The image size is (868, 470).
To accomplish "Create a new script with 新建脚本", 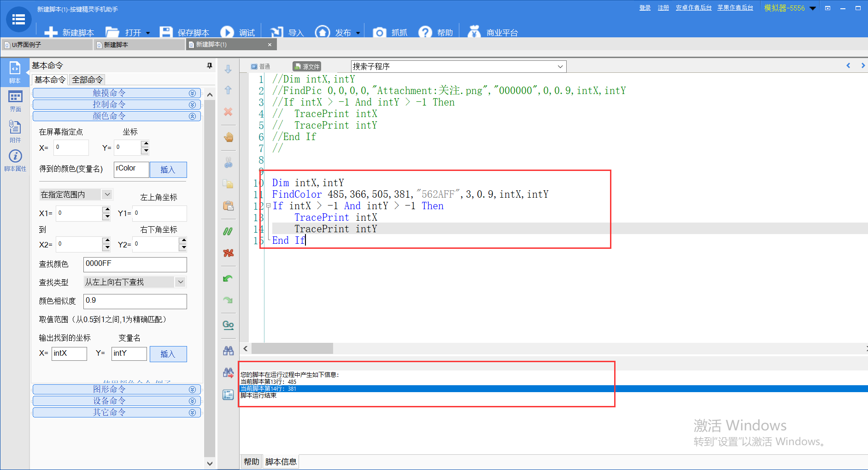I will 69,32.
